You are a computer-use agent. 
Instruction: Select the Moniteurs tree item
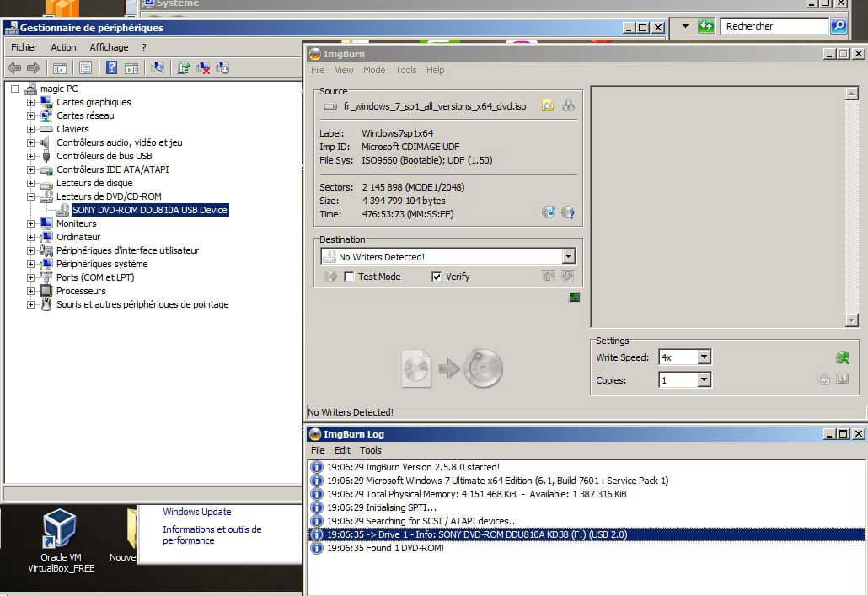pyautogui.click(x=77, y=223)
